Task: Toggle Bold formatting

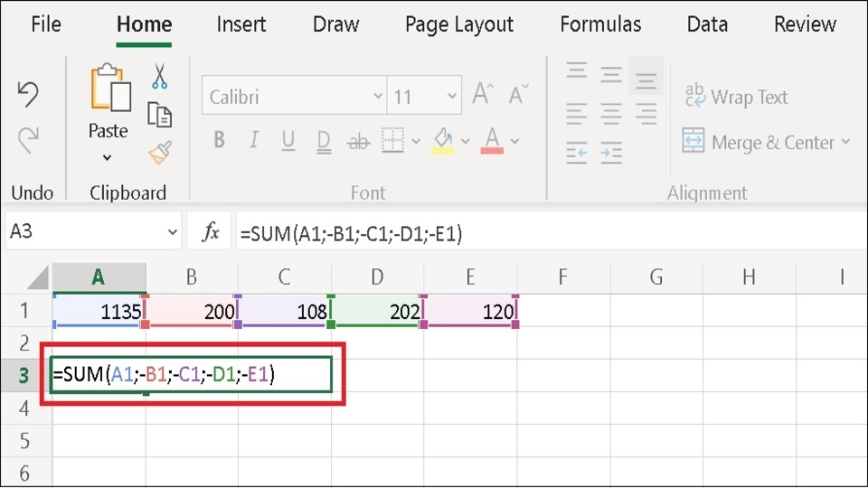Action: point(219,140)
